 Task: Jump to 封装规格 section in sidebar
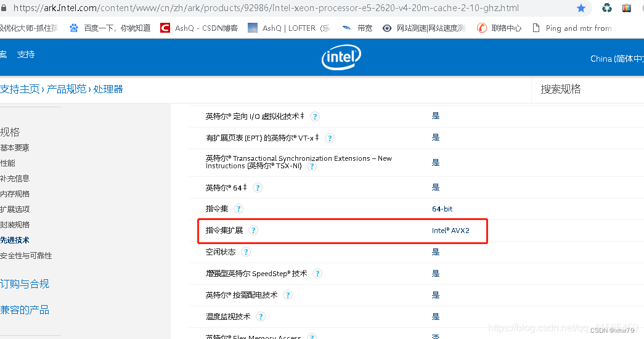click(x=15, y=225)
